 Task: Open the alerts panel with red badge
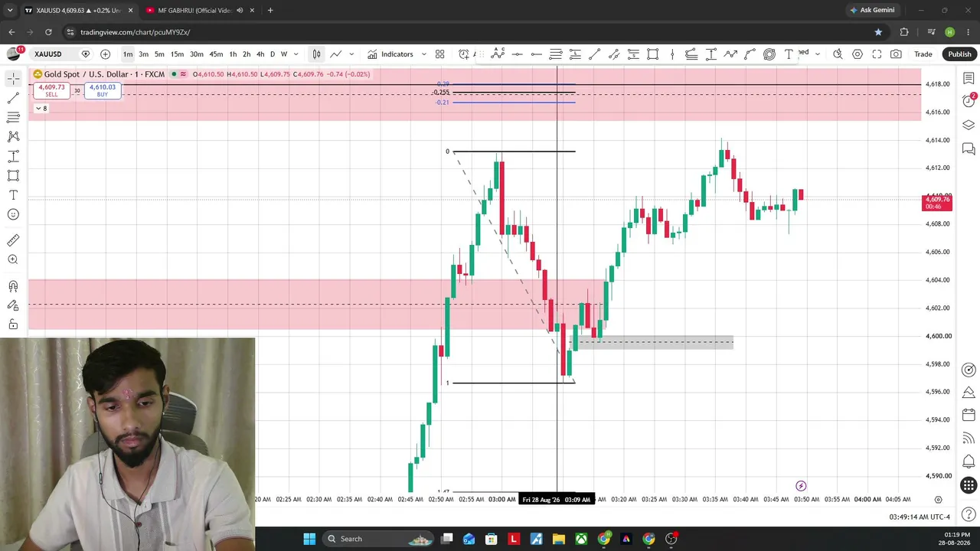click(x=969, y=102)
